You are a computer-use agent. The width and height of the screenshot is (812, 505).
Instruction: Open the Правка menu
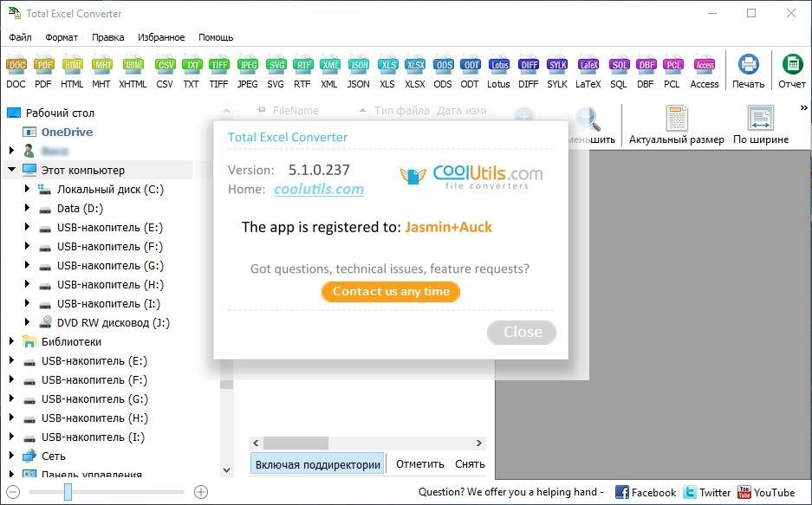[107, 37]
